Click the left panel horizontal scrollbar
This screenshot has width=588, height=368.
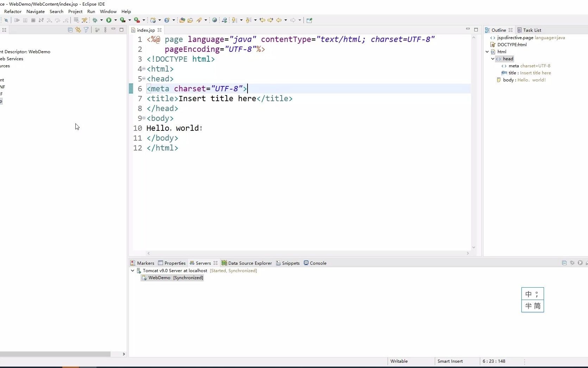55,354
